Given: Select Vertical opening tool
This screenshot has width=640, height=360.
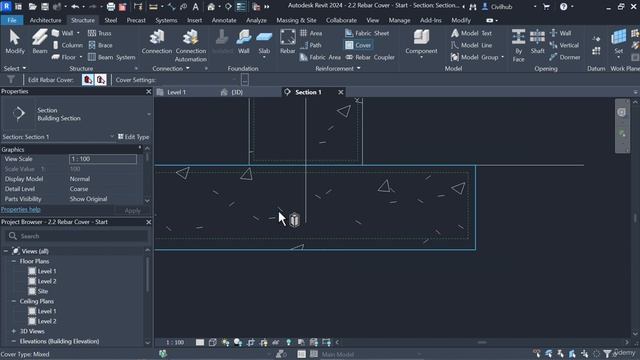Looking at the screenshot, I should 564,45.
